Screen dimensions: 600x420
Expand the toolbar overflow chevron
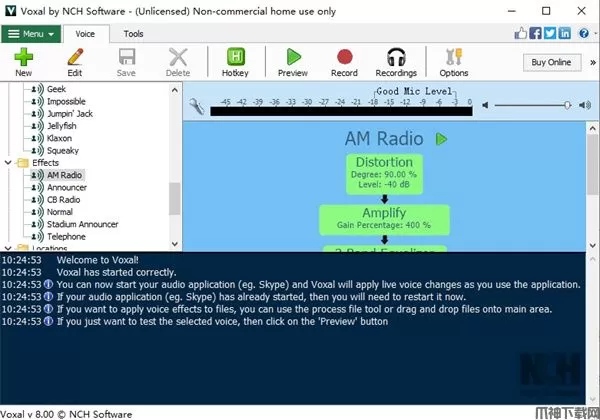[x=593, y=62]
